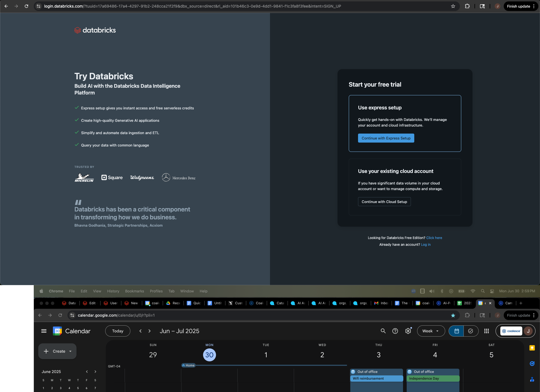540x392 pixels.
Task: Switch to Tasks view toggle
Action: coord(471,331)
